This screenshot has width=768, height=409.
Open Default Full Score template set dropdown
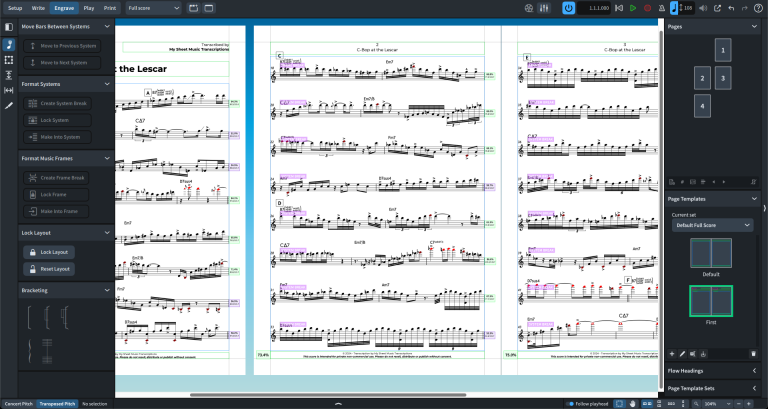[x=712, y=225]
